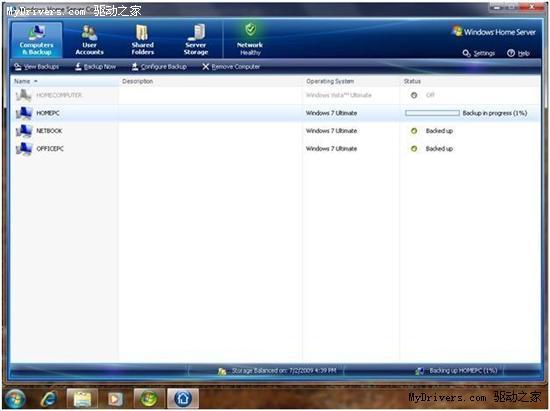Open Windows Explorer from the taskbar
This screenshot has width=550, height=411.
click(x=82, y=399)
